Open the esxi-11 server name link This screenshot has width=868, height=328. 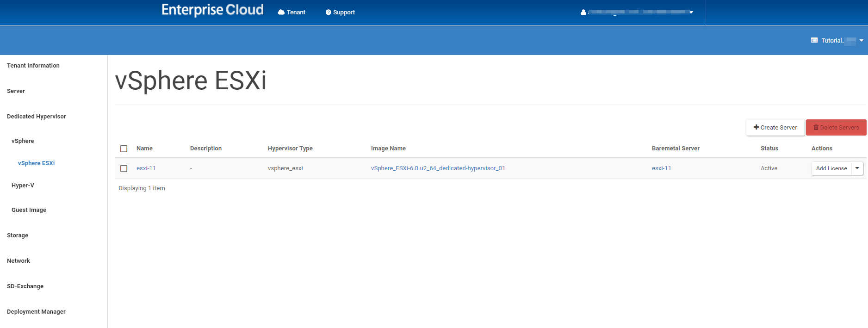click(x=146, y=168)
